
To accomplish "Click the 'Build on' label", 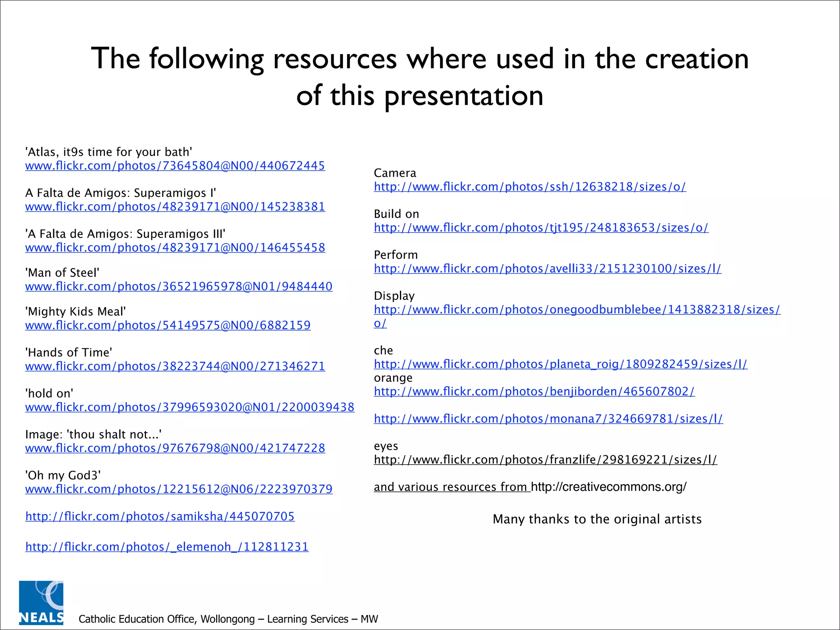I will coord(397,214).
